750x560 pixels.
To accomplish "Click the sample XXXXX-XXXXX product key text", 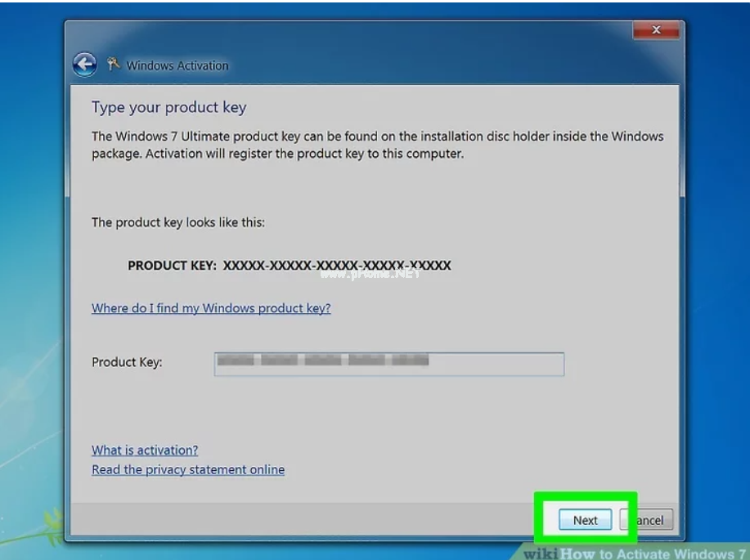I will (x=337, y=266).
